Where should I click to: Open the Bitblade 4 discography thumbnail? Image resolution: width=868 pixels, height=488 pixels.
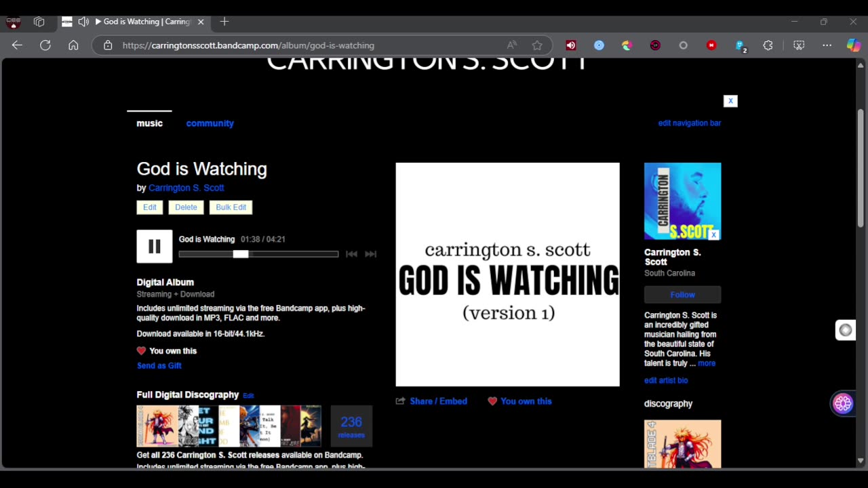point(682,444)
